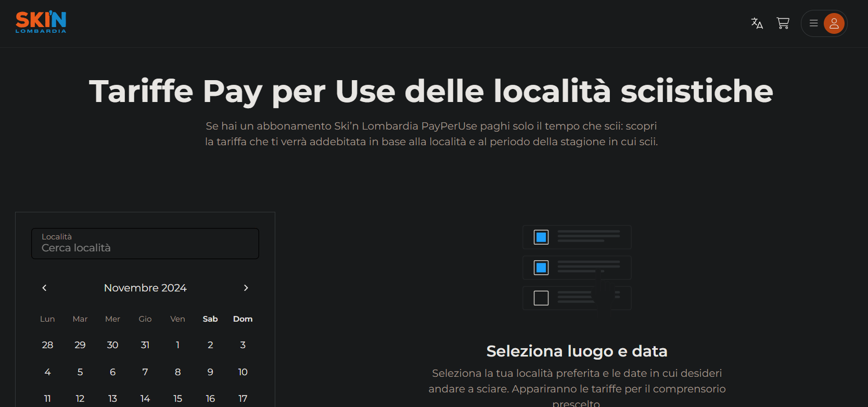This screenshot has height=407, width=868.
Task: Pick October 30 in the calendar
Action: (x=112, y=345)
